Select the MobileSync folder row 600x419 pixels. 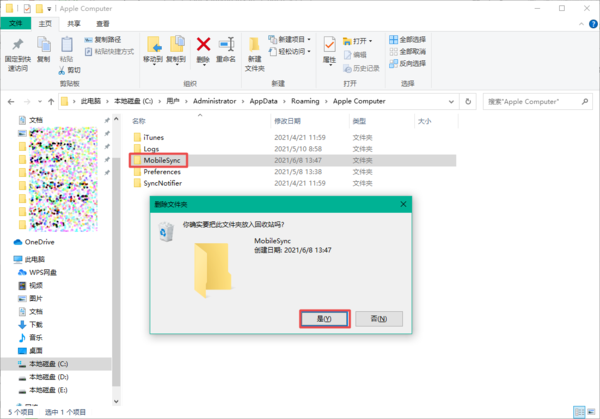(x=293, y=160)
